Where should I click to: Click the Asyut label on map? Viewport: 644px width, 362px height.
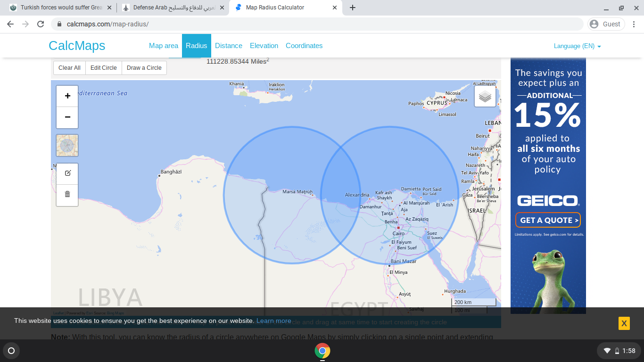[x=405, y=294]
